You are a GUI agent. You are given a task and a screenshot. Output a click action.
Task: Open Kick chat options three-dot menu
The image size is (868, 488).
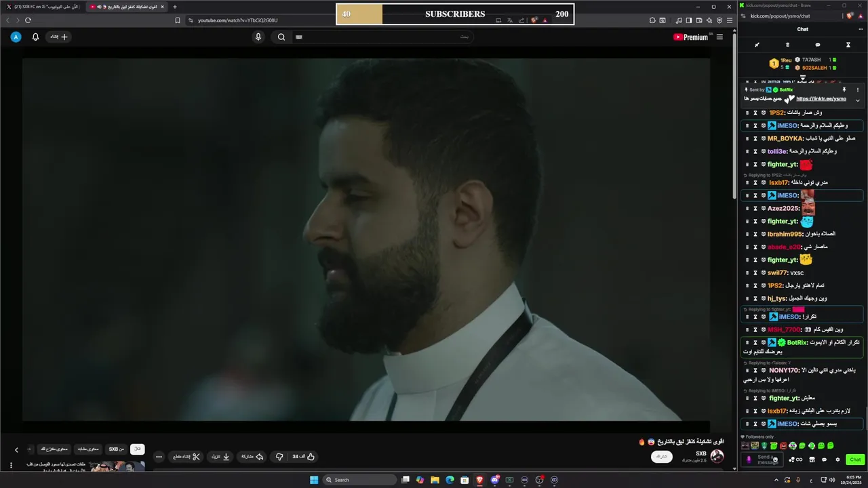[x=861, y=29]
